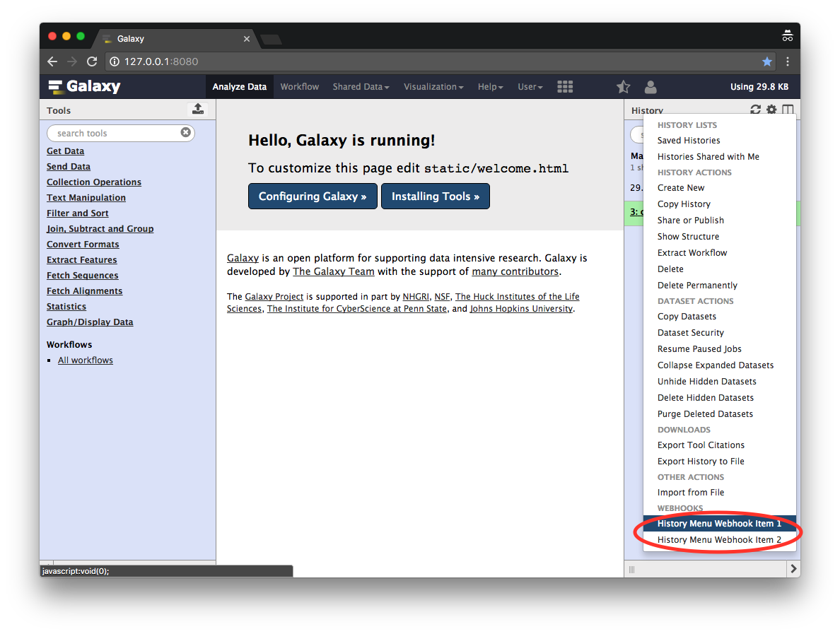The height and width of the screenshot is (634, 840).
Task: Click the view all histories columns icon
Action: tap(788, 110)
